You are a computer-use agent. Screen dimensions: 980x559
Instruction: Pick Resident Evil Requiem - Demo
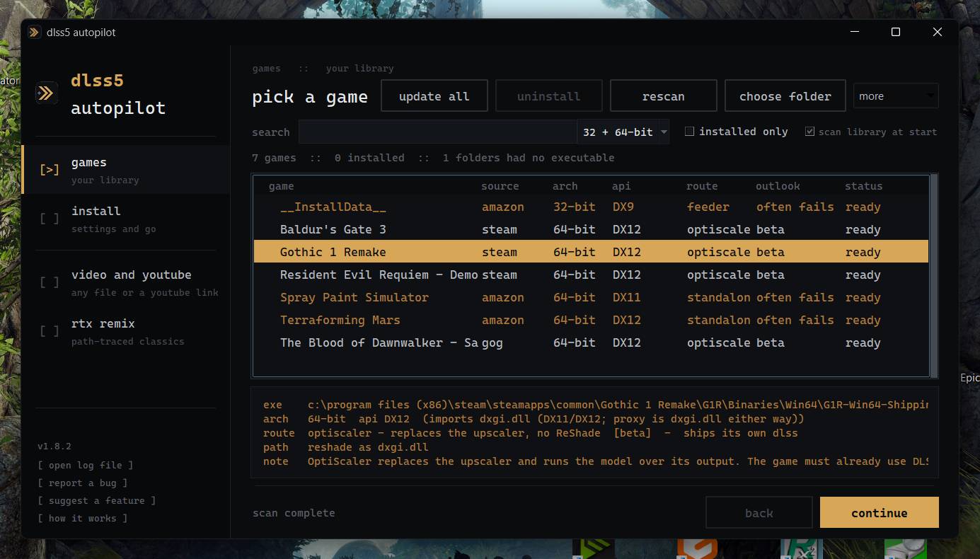(591, 275)
